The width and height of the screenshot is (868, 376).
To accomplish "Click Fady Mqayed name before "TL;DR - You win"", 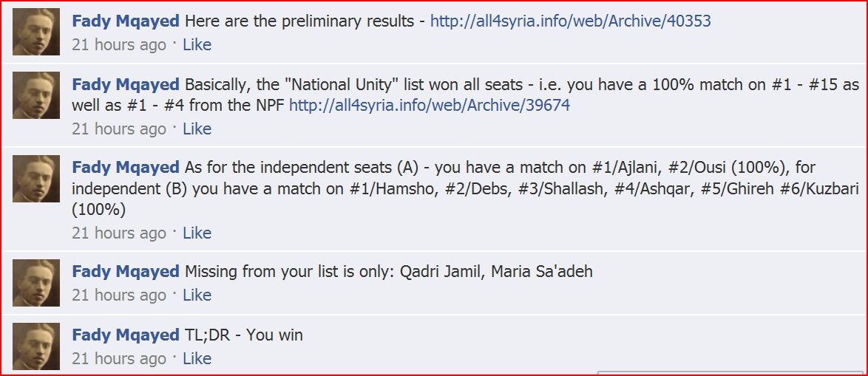I will [126, 335].
